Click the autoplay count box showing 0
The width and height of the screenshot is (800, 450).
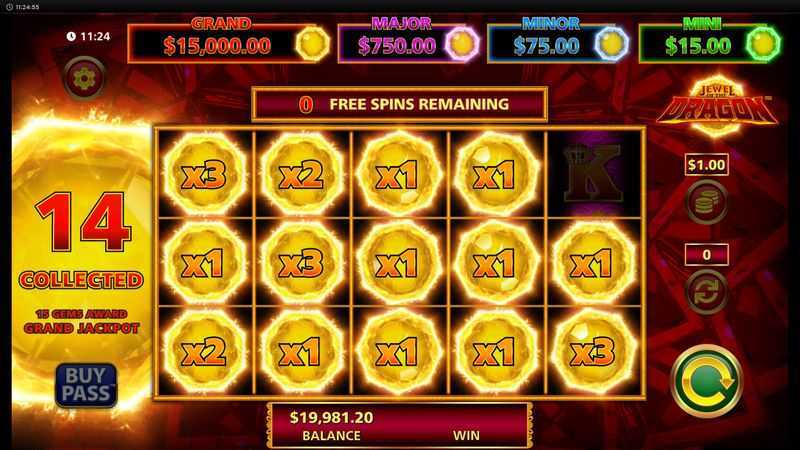[707, 254]
